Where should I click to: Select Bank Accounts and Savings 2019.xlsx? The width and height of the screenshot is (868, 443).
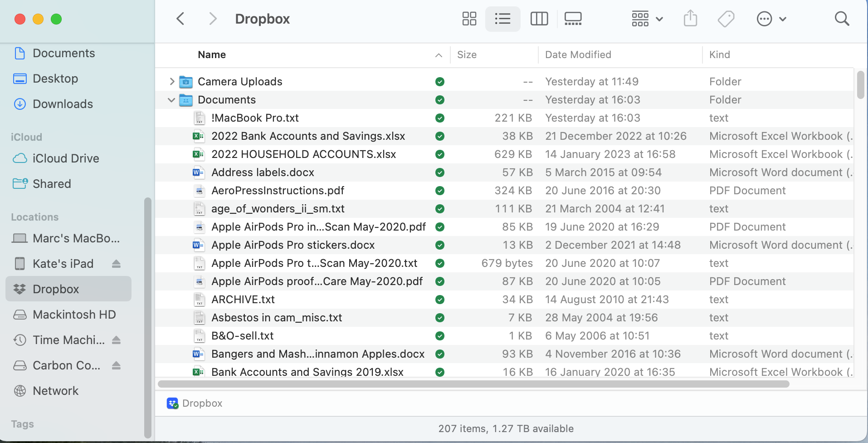coord(504,371)
